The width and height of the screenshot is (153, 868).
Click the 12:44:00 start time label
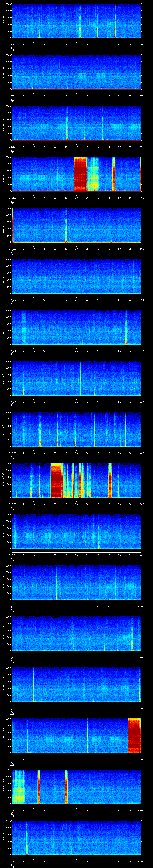12,402
